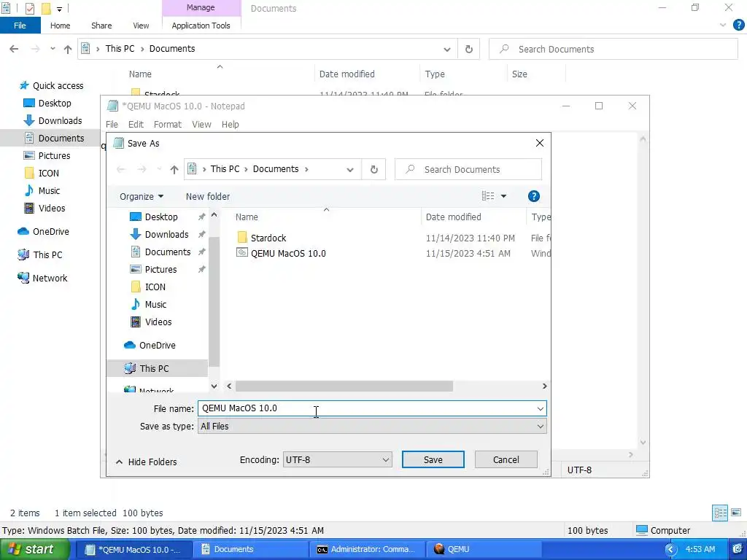747x560 pixels.
Task: Open the Save as type dropdown
Action: coord(372,426)
